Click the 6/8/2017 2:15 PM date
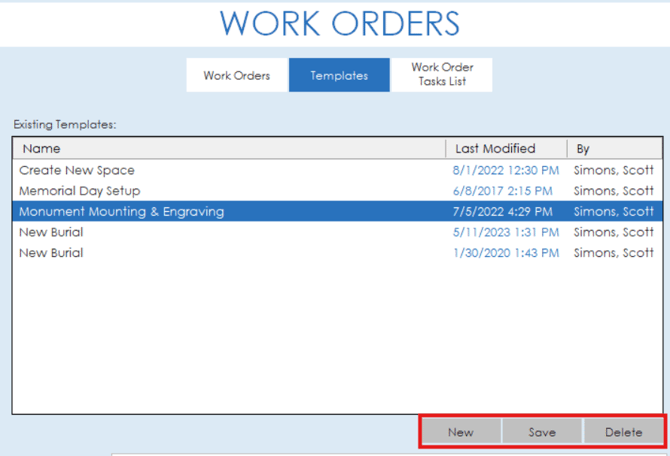 502,191
